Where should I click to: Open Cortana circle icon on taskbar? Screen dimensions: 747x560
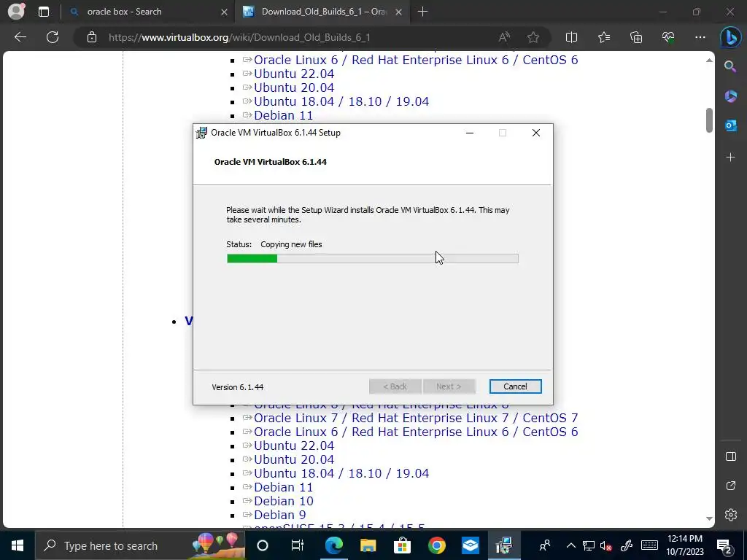[x=263, y=545]
